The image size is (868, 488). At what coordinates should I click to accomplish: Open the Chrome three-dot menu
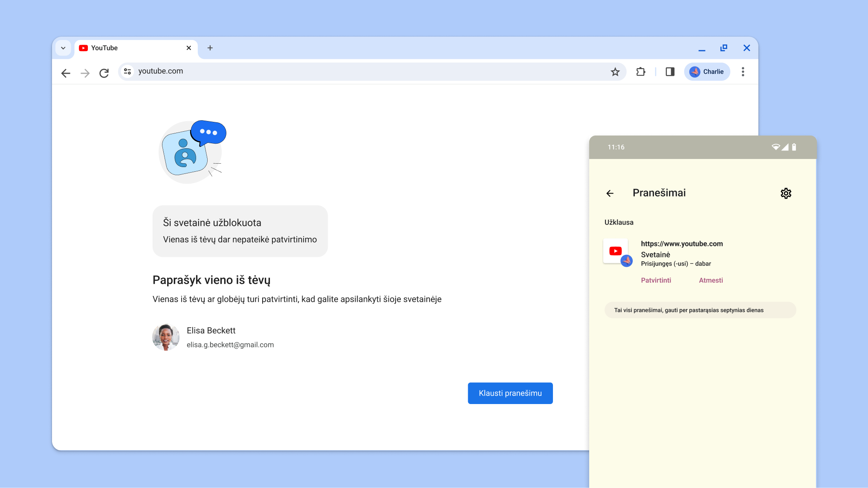click(743, 72)
